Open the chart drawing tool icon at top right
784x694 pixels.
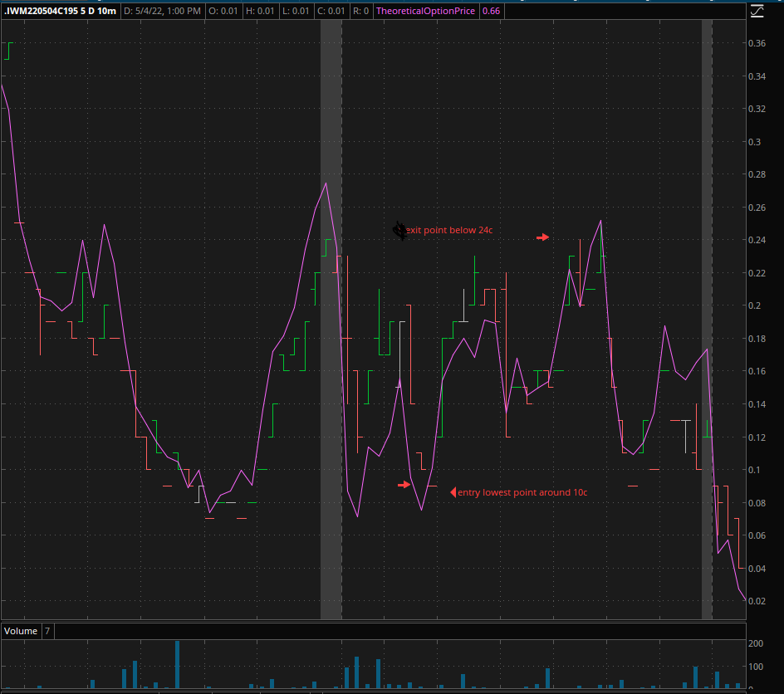pyautogui.click(x=757, y=11)
